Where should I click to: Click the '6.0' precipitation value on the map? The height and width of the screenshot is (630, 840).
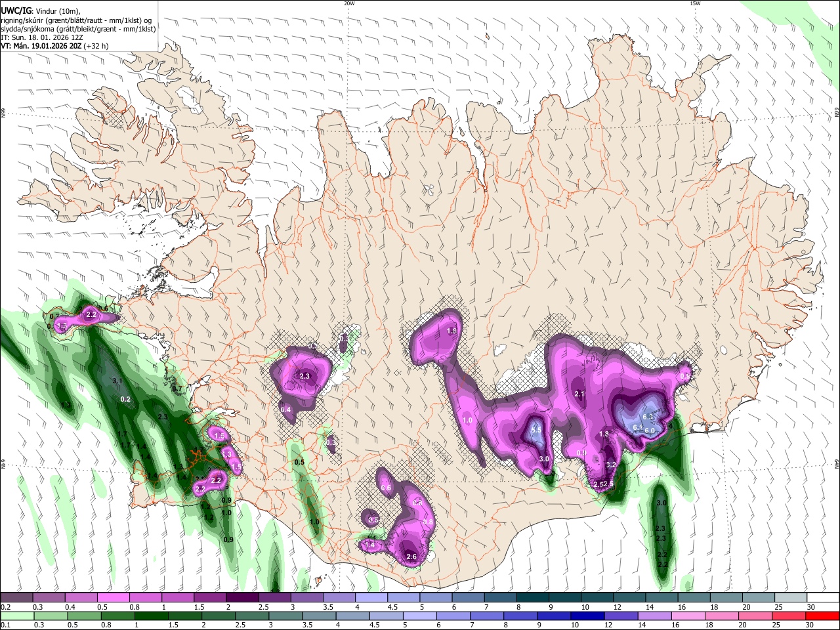click(650, 430)
